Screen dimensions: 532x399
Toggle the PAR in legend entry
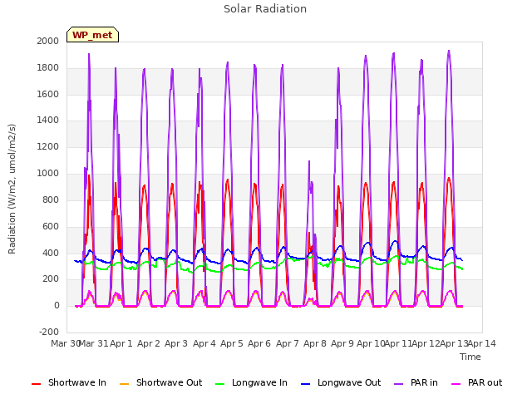pyautogui.click(x=416, y=382)
